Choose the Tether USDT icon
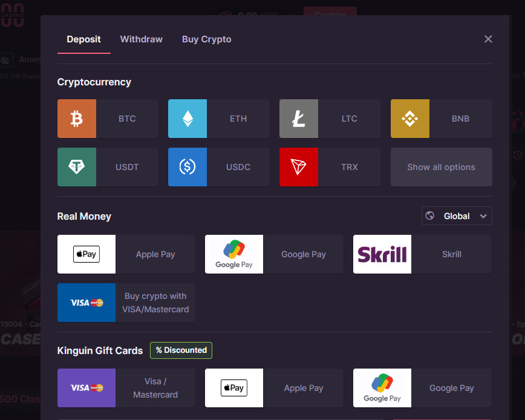Image resolution: width=525 pixels, height=420 pixels. point(77,167)
